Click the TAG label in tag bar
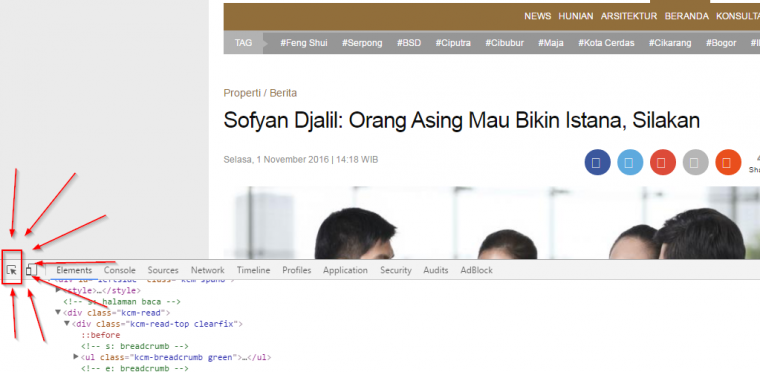The width and height of the screenshot is (760, 372). coord(243,43)
